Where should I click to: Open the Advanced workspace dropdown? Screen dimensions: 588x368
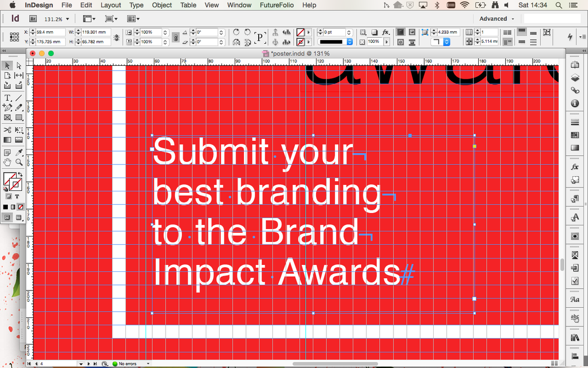pos(496,19)
